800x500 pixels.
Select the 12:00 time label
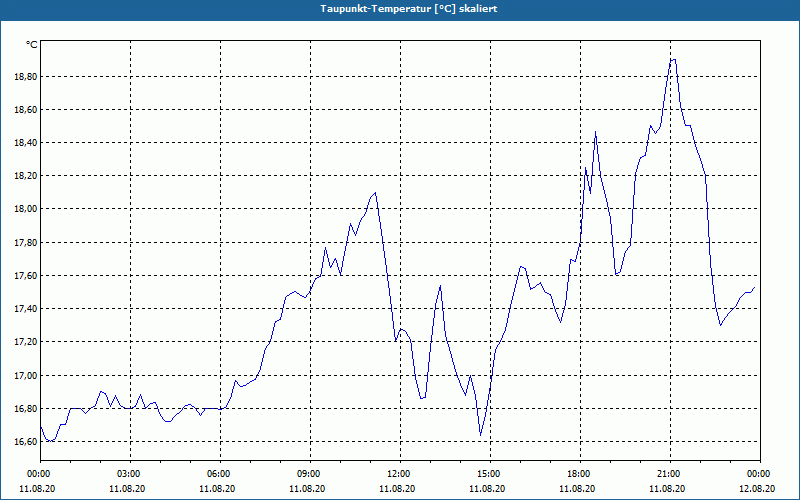(397, 474)
